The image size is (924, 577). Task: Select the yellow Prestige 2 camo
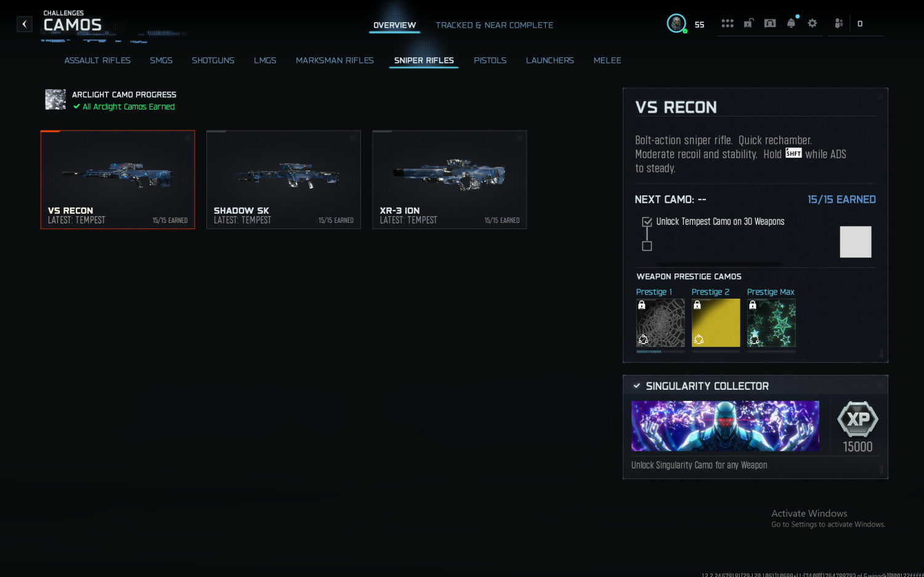(716, 323)
